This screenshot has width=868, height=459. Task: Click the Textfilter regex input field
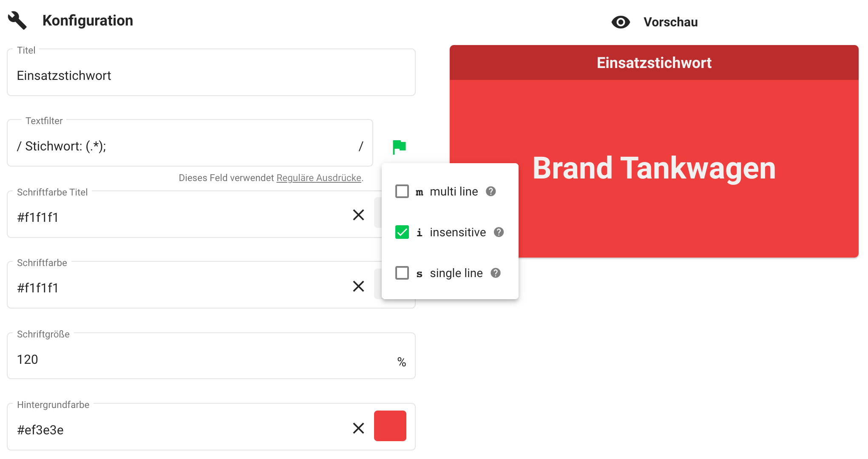[187, 146]
